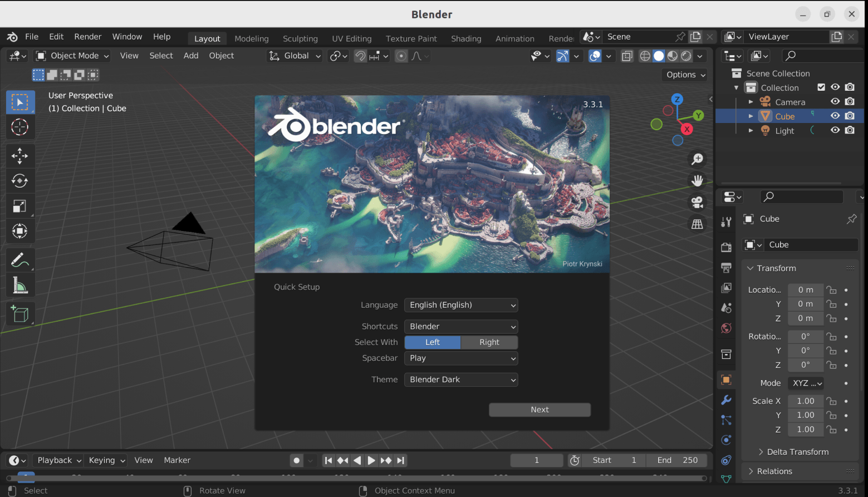
Task: Open the rotation Mode XYZ dropdown
Action: [806, 383]
